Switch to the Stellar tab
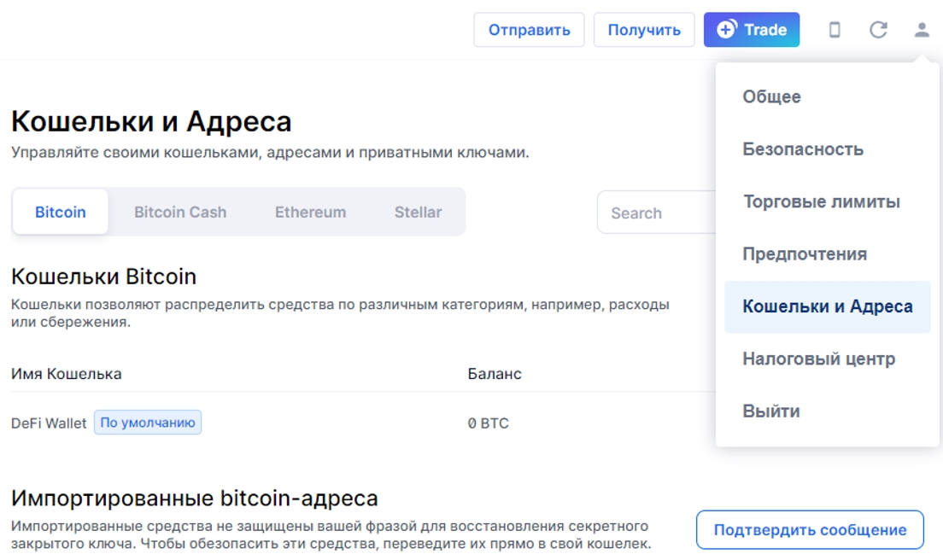 click(x=418, y=212)
